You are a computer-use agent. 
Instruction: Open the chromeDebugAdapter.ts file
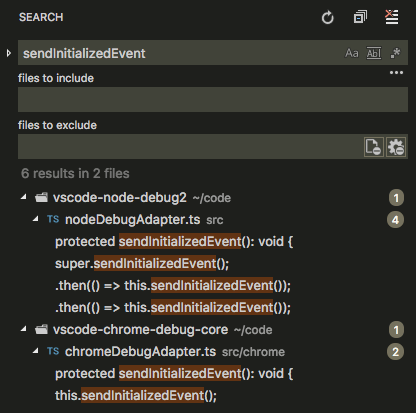pos(140,352)
